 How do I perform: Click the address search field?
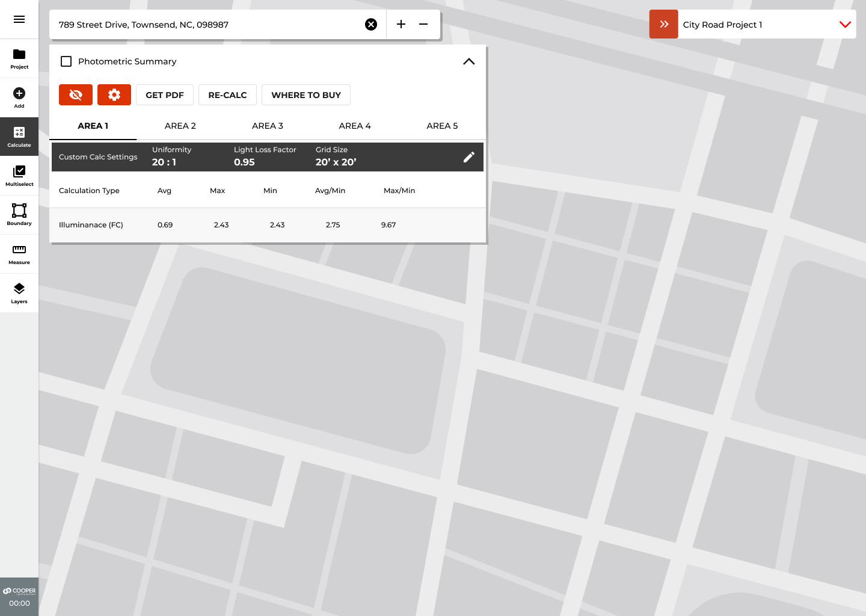pyautogui.click(x=207, y=25)
